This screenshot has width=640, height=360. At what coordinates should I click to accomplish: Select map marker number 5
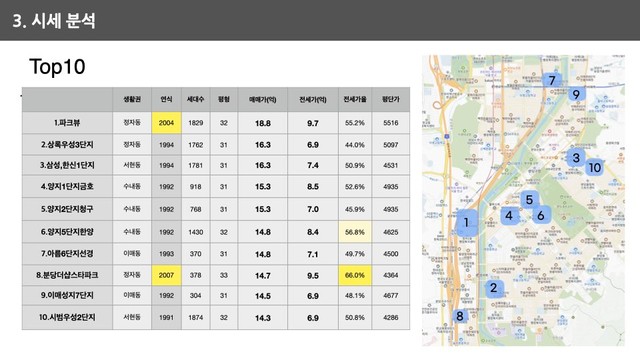click(x=529, y=200)
